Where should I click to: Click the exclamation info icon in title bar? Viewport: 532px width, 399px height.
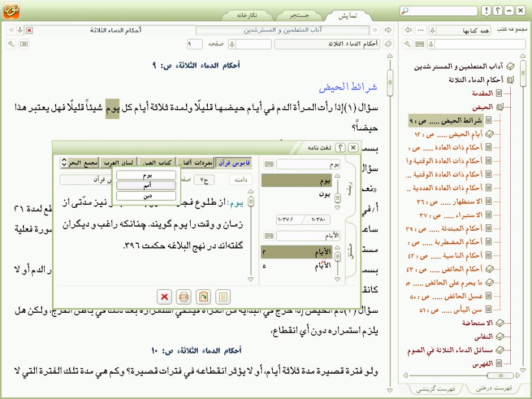(x=487, y=11)
